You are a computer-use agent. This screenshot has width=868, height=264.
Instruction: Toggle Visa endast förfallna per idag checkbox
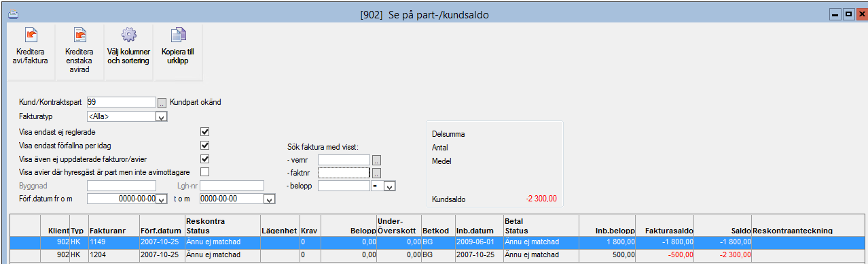click(204, 146)
